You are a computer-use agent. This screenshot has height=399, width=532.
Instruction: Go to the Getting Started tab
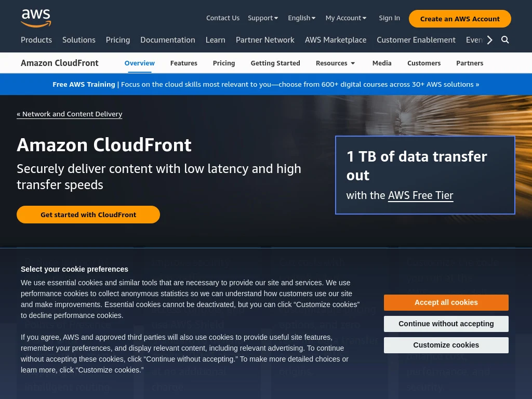(275, 63)
